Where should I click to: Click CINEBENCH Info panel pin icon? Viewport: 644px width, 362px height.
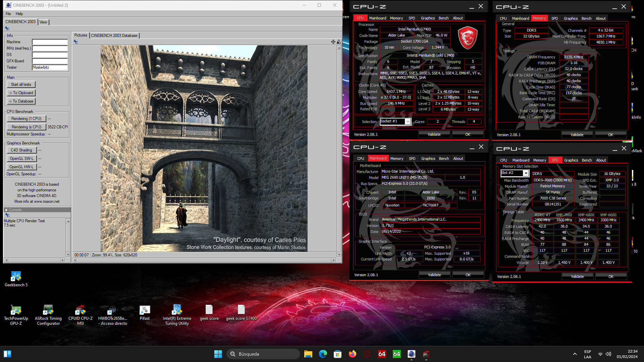point(7,28)
